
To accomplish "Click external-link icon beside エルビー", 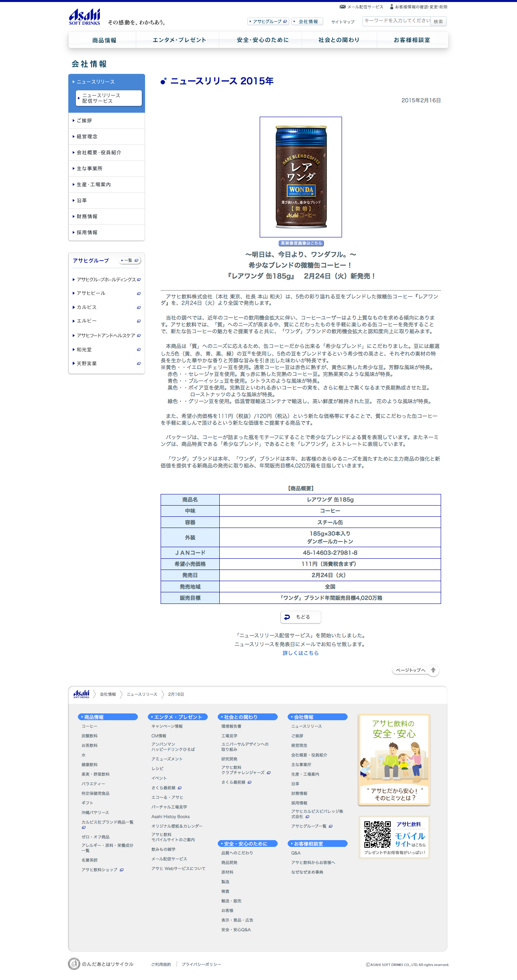I will coord(139,321).
